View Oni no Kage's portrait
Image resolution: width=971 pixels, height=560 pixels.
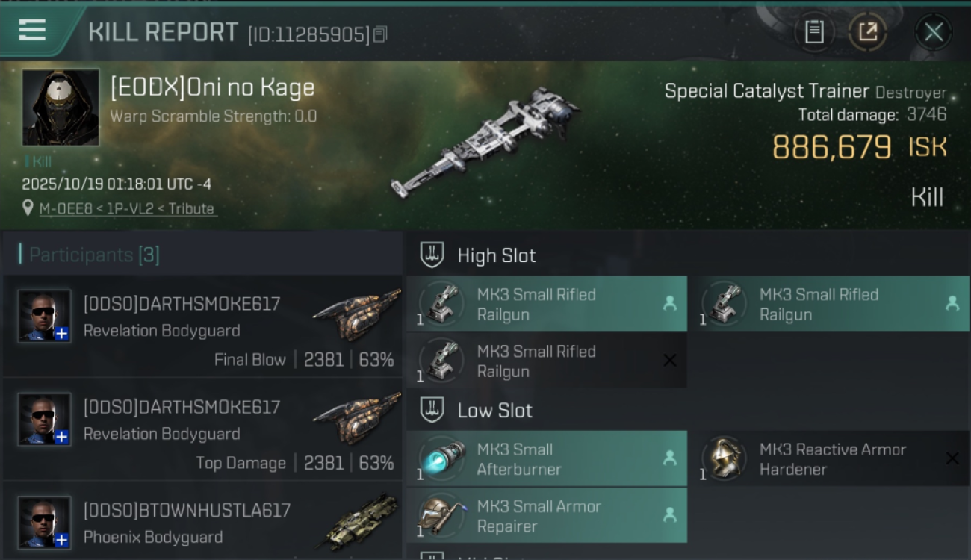61,108
